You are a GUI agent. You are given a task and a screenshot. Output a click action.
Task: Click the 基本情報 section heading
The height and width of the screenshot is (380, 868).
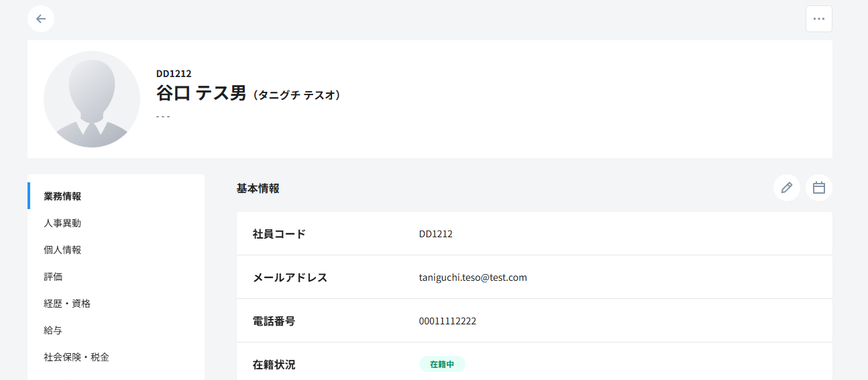coord(258,189)
